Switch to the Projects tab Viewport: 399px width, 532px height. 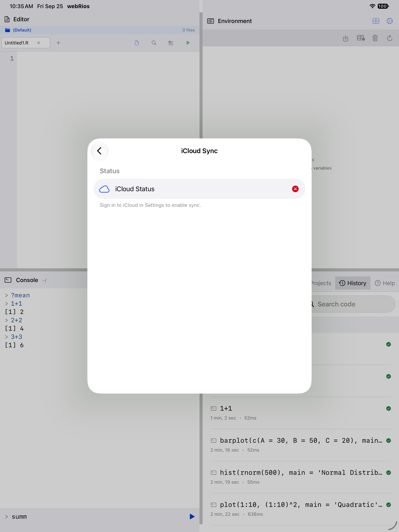click(321, 283)
